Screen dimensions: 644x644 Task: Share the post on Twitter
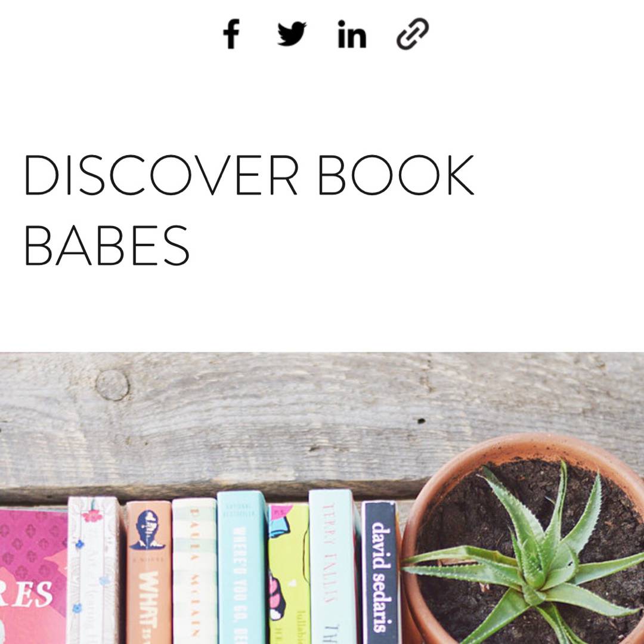tap(292, 33)
